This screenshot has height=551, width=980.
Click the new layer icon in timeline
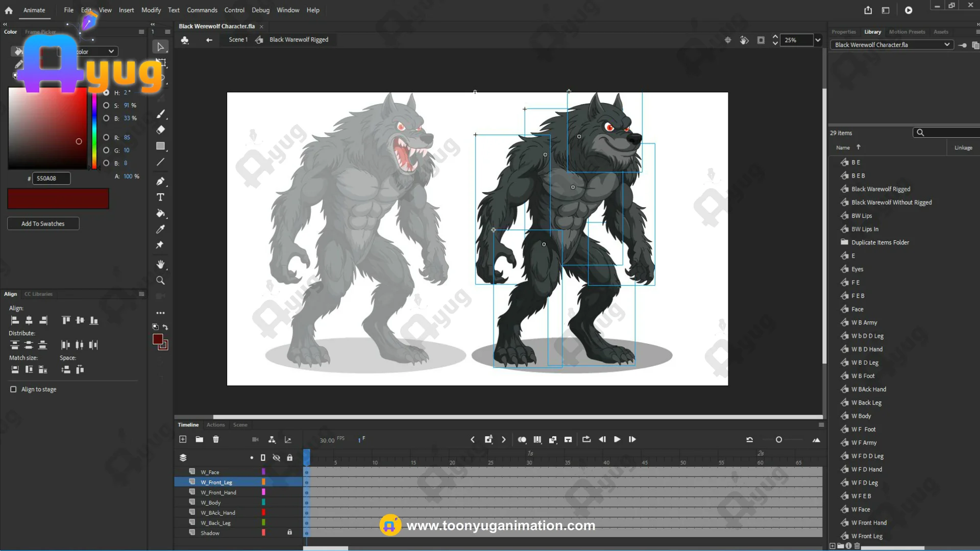pos(183,439)
